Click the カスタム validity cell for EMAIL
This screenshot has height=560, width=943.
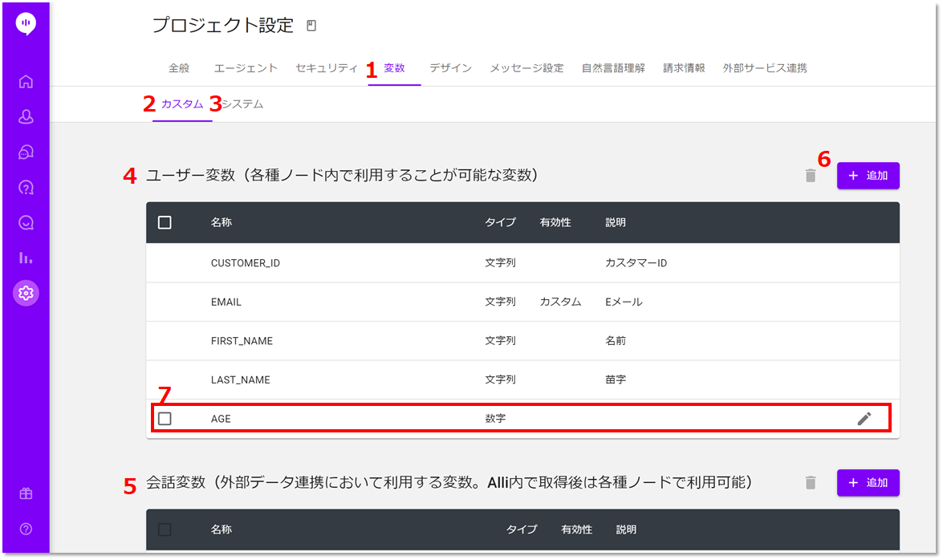[560, 302]
